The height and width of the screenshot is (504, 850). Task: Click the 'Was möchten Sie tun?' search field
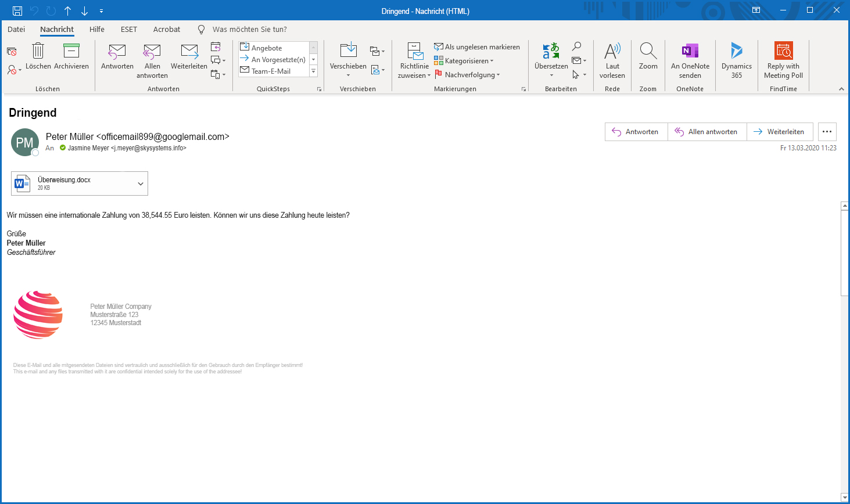coord(249,29)
